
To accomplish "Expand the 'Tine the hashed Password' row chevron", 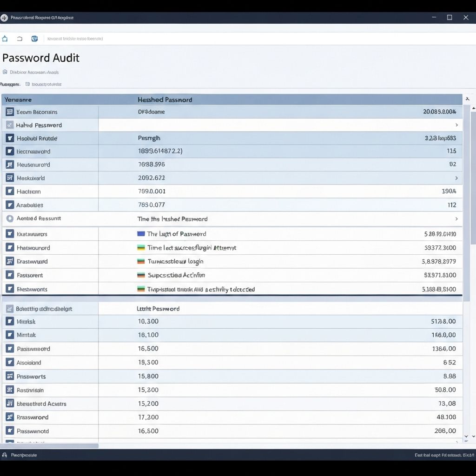I will 456,219.
